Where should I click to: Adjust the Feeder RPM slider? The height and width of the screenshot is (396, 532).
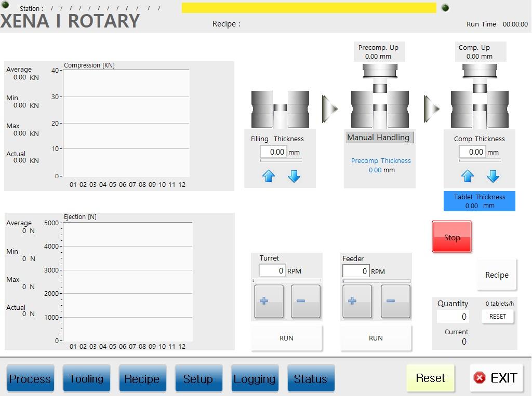[376, 281]
